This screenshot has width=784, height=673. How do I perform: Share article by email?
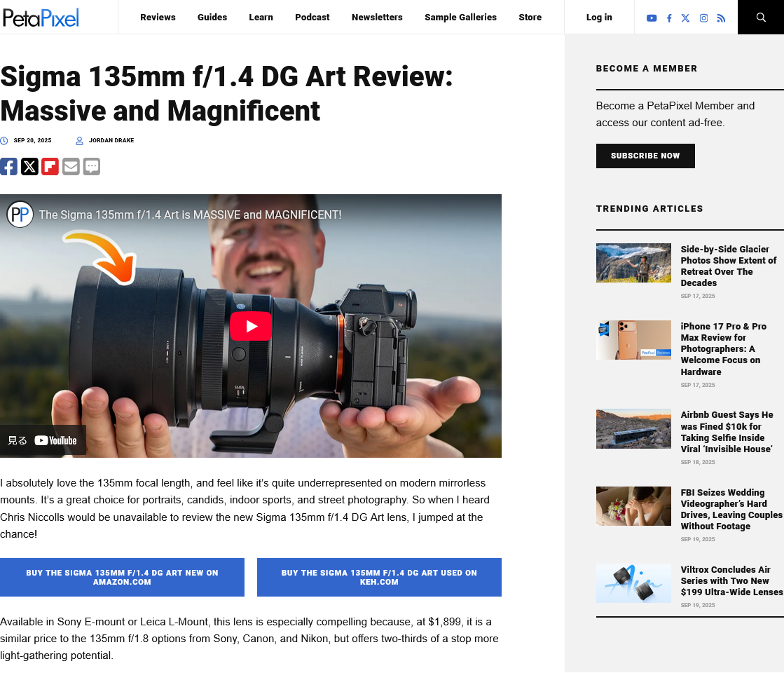pyautogui.click(x=71, y=166)
